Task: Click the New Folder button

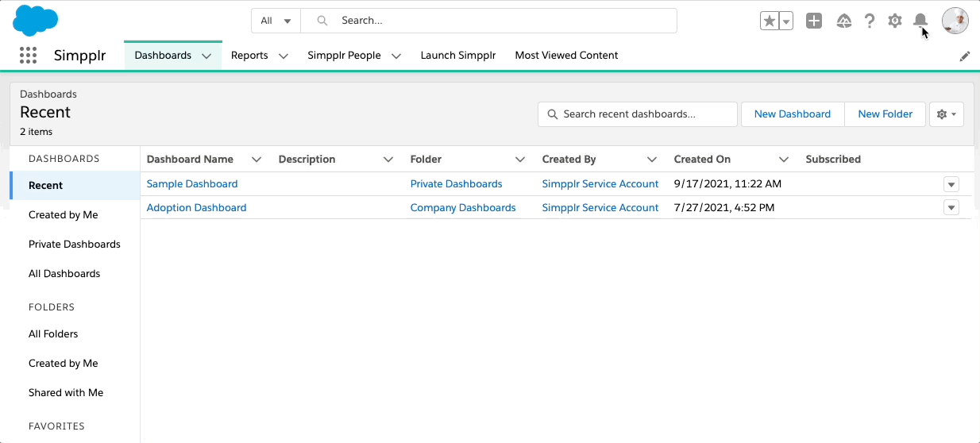Action: coord(885,114)
